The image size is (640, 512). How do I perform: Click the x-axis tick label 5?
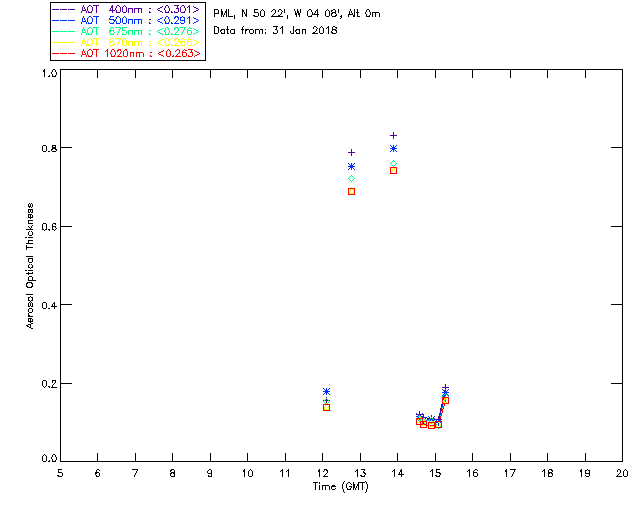[x=60, y=474]
